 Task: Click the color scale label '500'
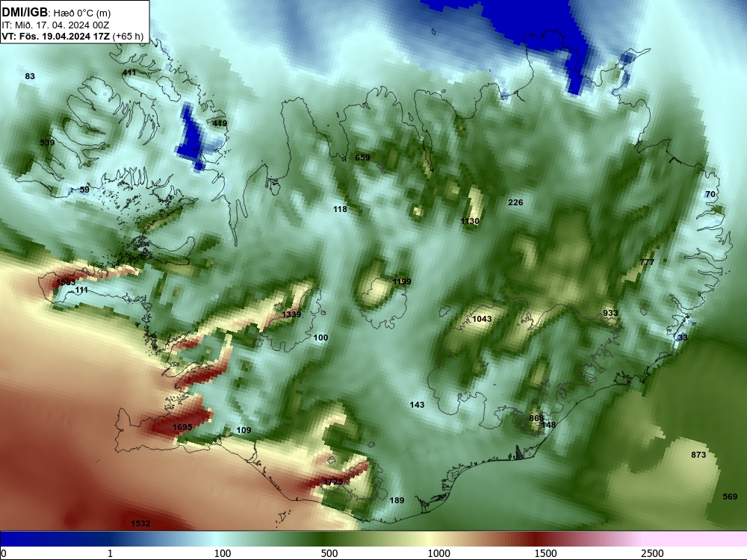329,553
